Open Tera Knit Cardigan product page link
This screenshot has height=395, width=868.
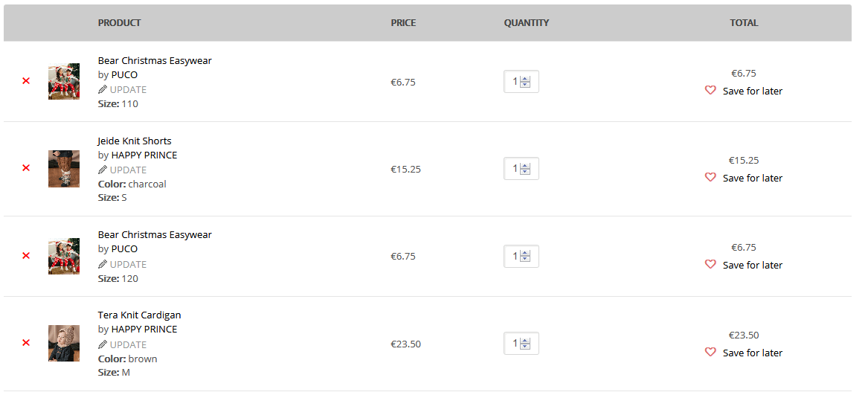140,315
